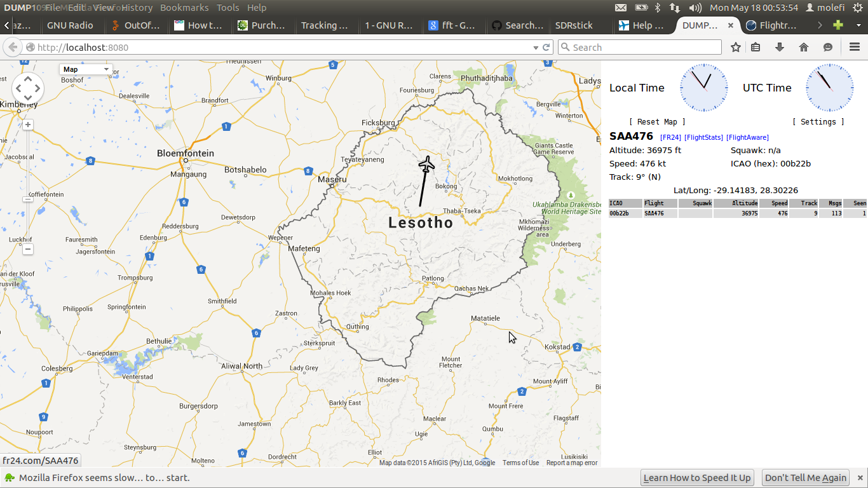Open the Firefox downloads arrow icon
Image resolution: width=868 pixels, height=488 pixels.
780,47
